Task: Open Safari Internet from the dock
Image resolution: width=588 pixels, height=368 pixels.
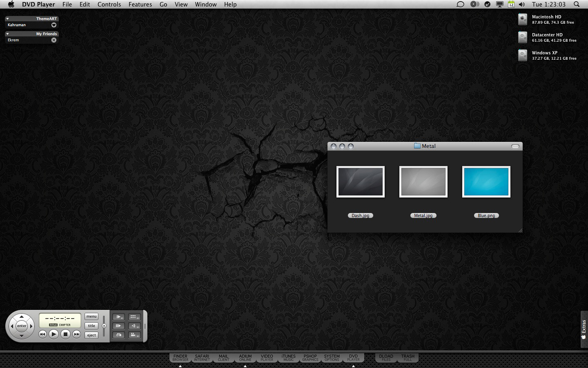Action: [x=202, y=358]
